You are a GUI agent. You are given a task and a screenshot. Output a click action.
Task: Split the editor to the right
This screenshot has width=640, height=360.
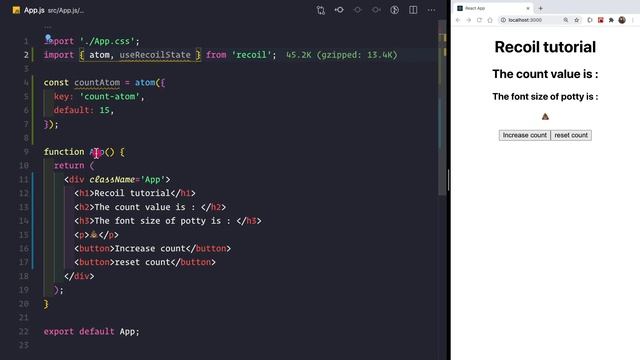[x=413, y=10]
